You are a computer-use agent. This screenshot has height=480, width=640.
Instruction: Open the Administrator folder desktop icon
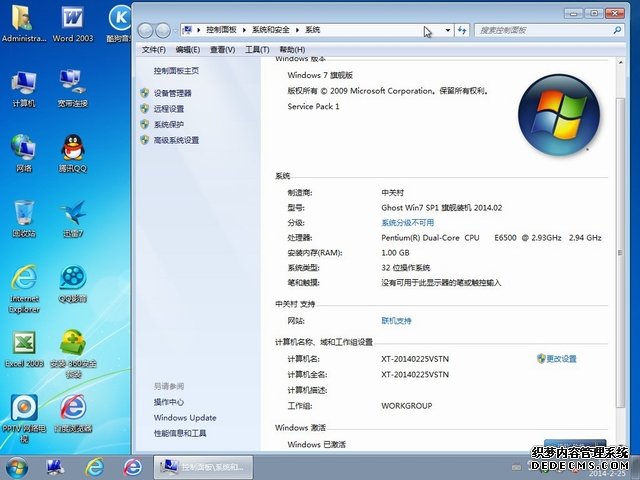click(23, 24)
